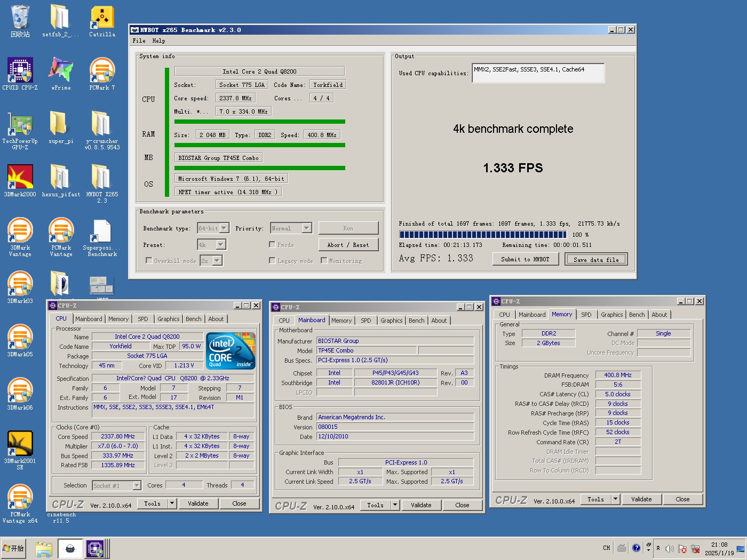Open Bench tab in middle CPU-Z window

click(x=417, y=321)
